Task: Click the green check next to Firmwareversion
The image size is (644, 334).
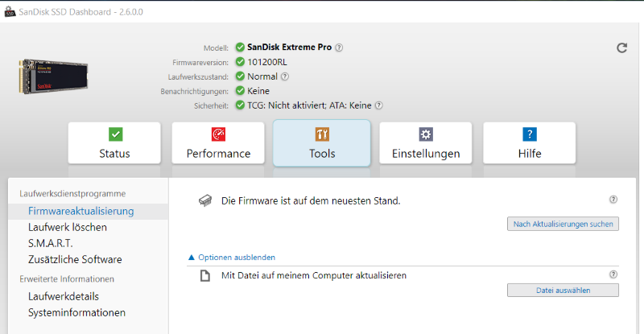Action: (240, 62)
